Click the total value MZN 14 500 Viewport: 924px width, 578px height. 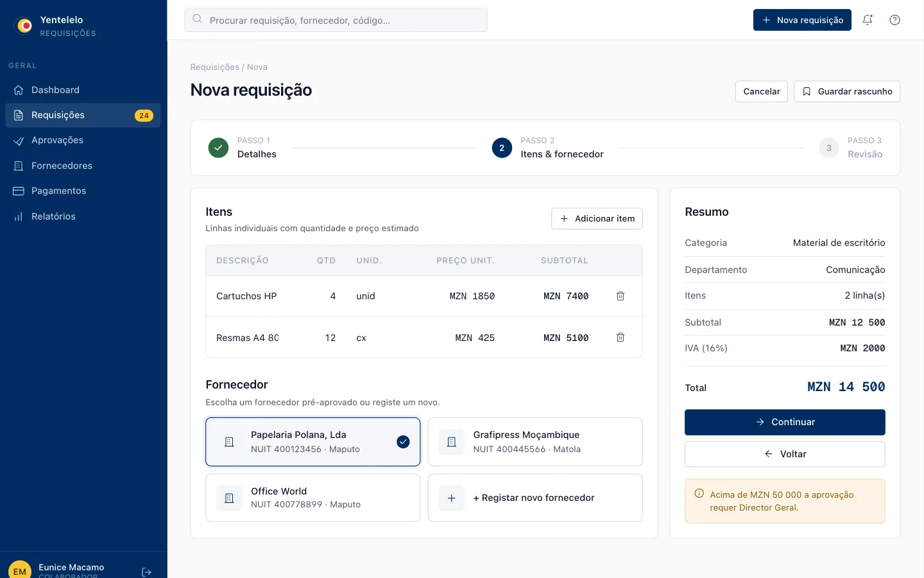tap(846, 387)
